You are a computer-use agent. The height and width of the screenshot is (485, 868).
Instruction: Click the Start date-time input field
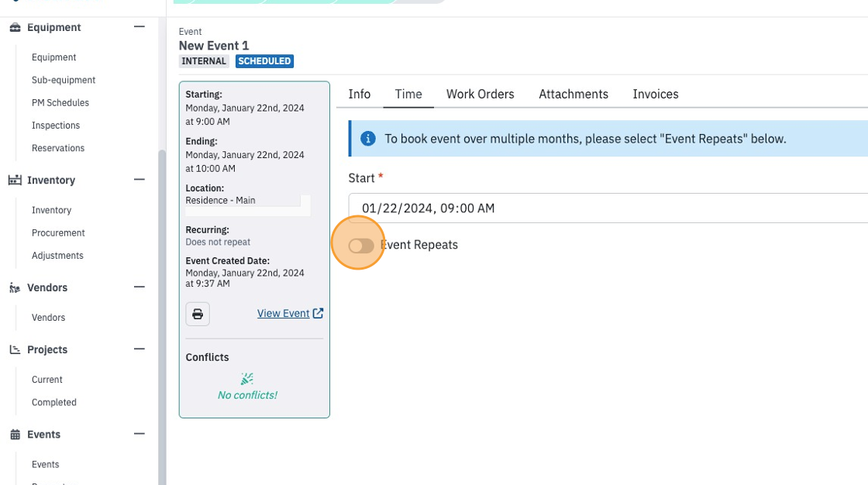(608, 208)
